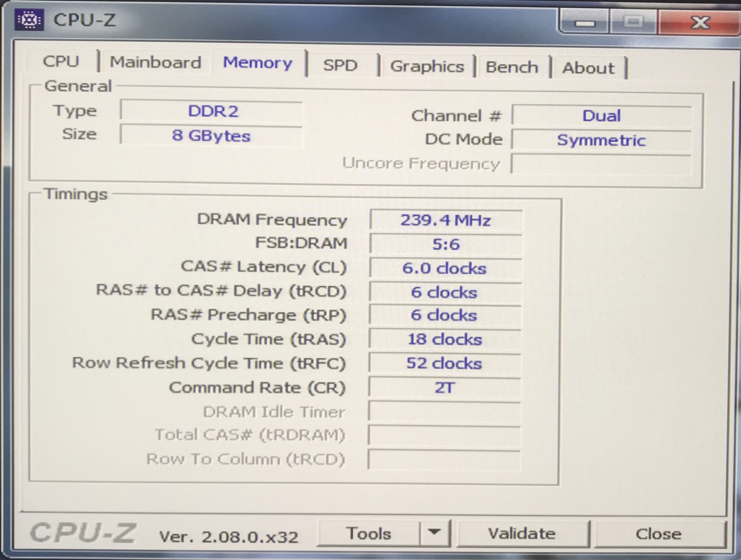741x560 pixels.
Task: Select the Command Rate 2T field
Action: (444, 388)
